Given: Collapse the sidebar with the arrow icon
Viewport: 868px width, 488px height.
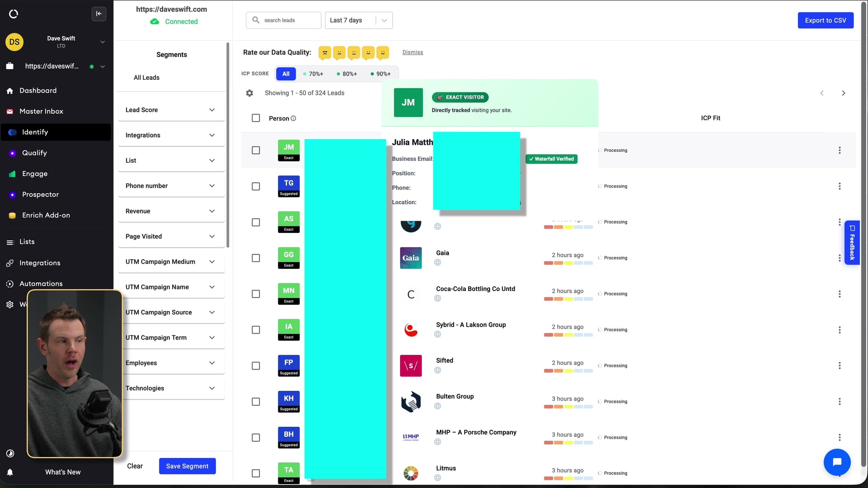Looking at the screenshot, I should [99, 14].
